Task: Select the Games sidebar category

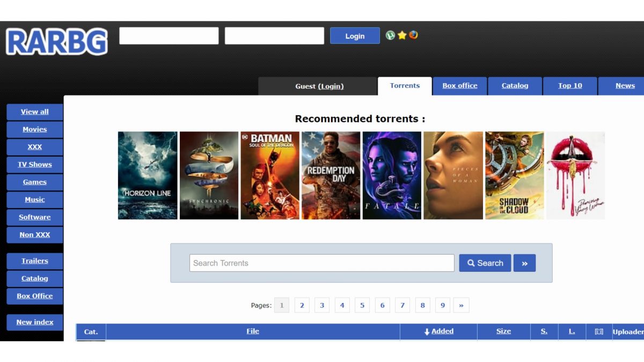Action: click(35, 182)
